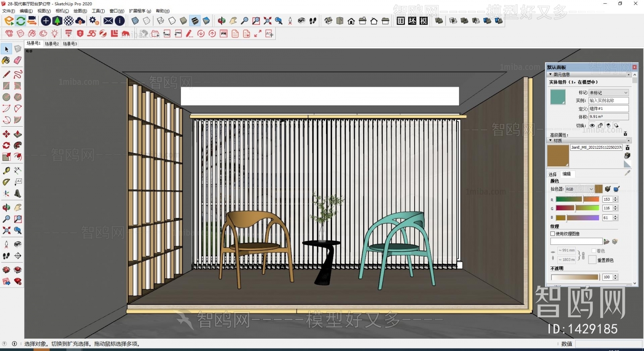Close the 图元信息 section
The image size is (644, 351).
coord(629,74)
